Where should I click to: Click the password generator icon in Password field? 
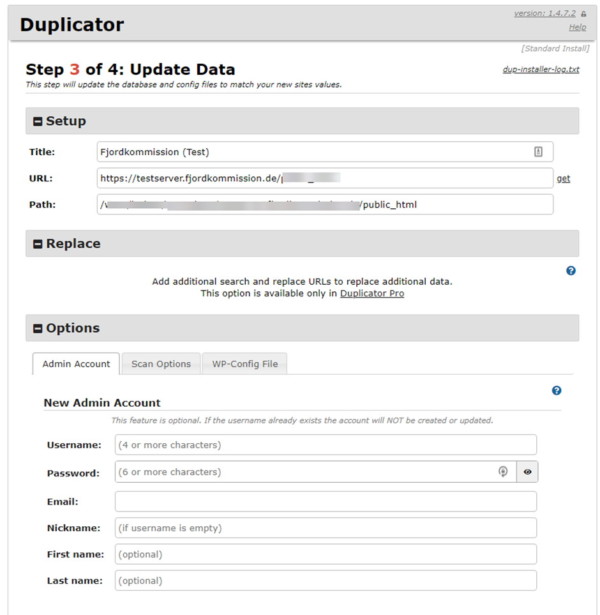point(503,471)
